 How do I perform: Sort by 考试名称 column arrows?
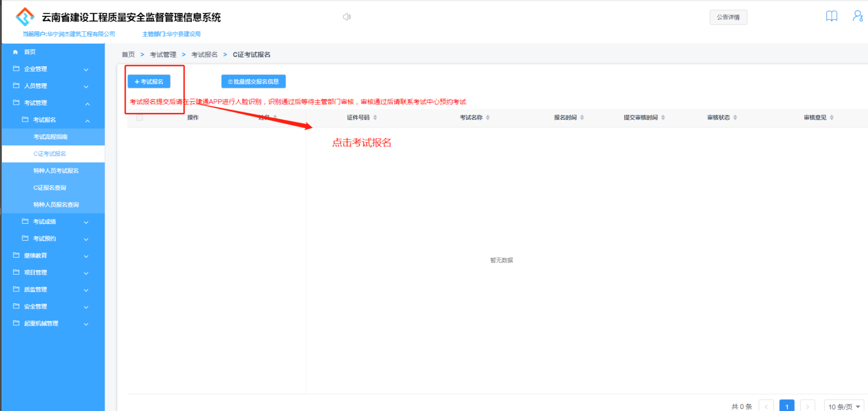click(x=488, y=118)
